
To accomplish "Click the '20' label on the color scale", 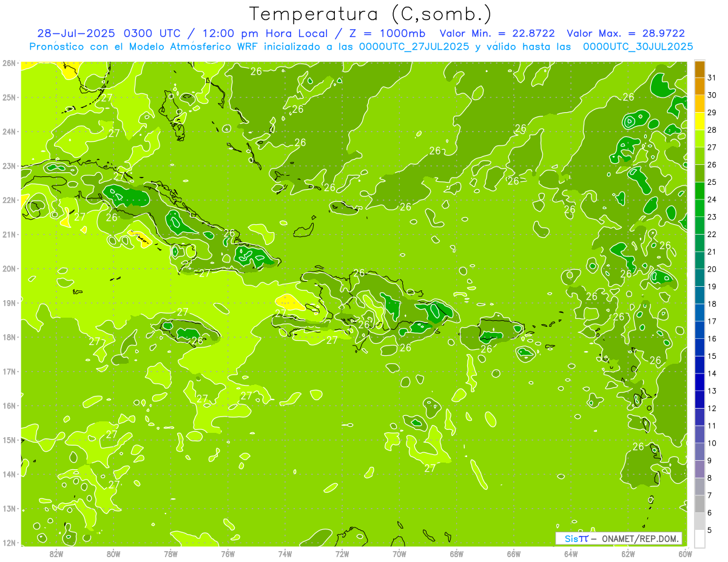I will click(x=712, y=269).
